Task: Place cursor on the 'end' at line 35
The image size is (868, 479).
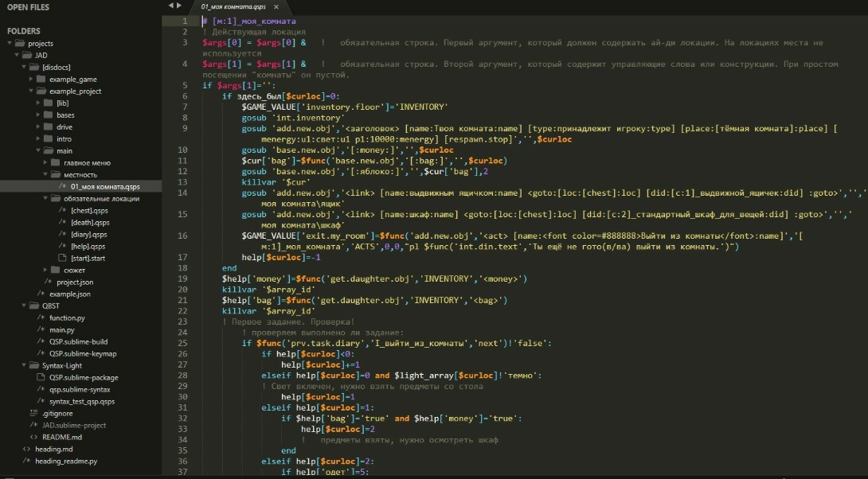Action: tap(288, 450)
